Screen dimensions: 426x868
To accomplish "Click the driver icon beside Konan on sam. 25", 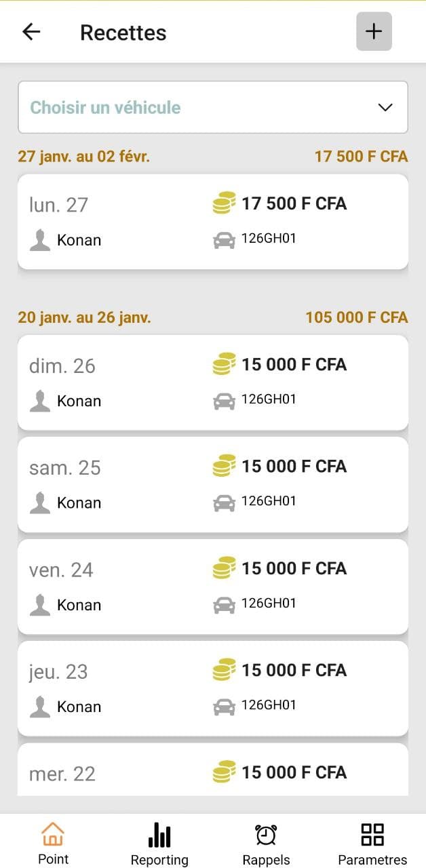I will pos(40,501).
